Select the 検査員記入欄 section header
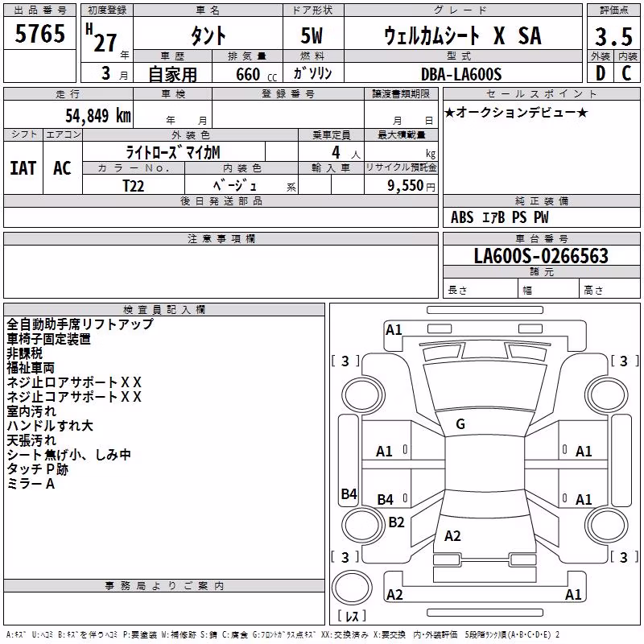 (x=164, y=310)
